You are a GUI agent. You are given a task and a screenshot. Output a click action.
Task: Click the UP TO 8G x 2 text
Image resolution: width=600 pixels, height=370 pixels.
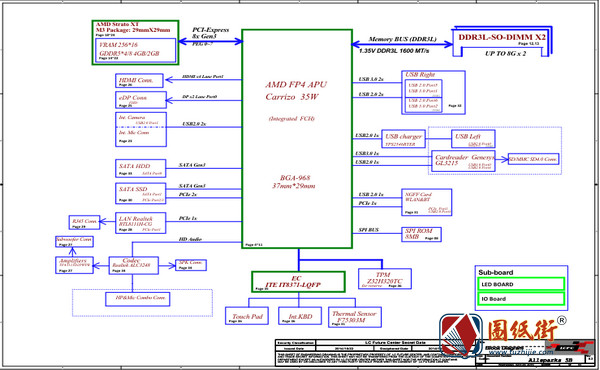[x=505, y=54]
